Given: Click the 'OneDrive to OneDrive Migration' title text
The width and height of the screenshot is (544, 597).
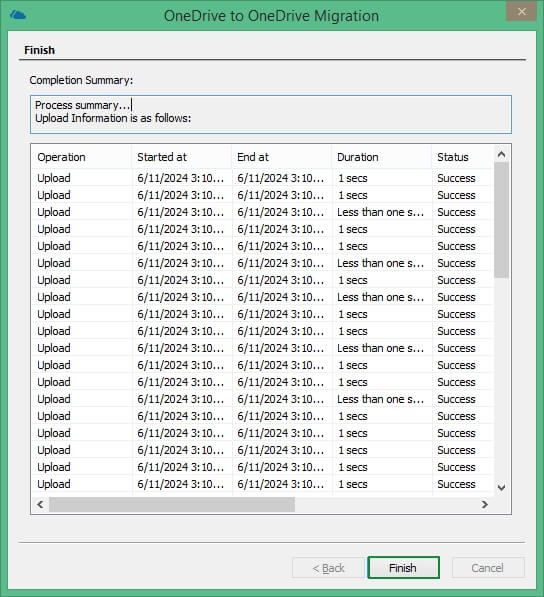Looking at the screenshot, I should (271, 16).
